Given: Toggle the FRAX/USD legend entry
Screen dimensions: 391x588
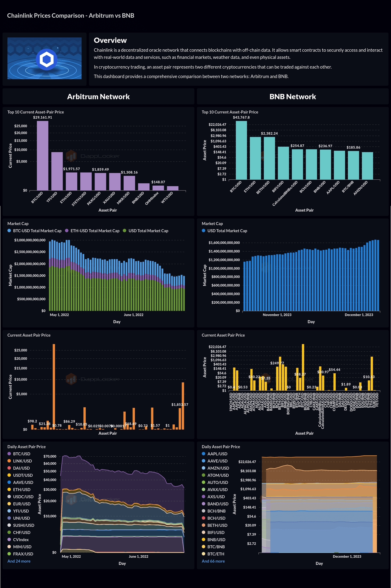Looking at the screenshot, I should 20,554.
